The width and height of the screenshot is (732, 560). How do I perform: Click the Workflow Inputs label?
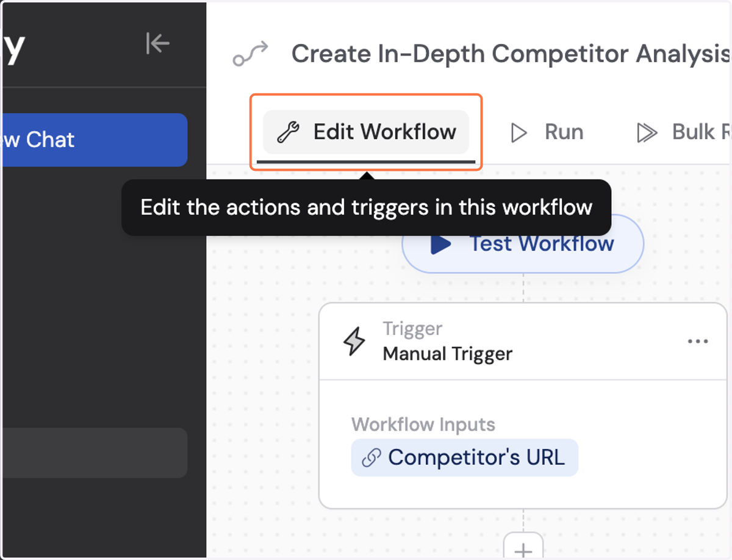tap(423, 424)
